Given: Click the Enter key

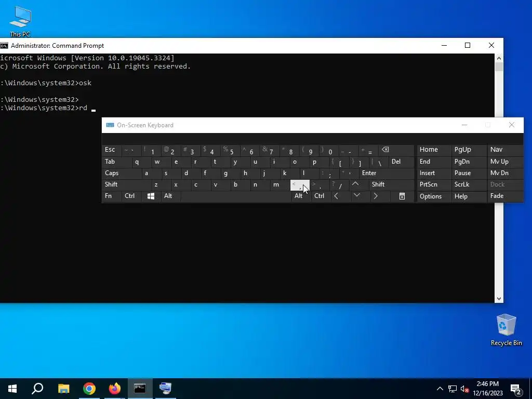Looking at the screenshot, I should (x=387, y=173).
